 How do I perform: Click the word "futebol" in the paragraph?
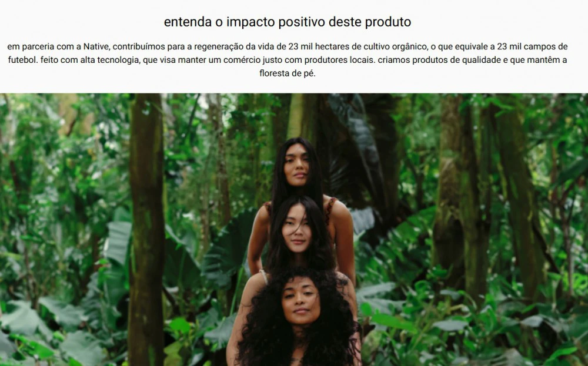click(22, 60)
